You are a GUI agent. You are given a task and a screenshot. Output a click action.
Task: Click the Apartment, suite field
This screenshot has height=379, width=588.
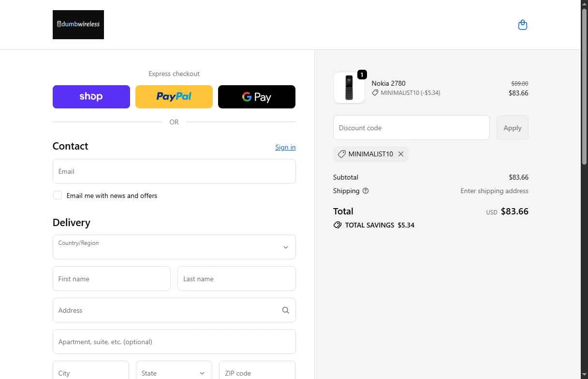point(174,342)
